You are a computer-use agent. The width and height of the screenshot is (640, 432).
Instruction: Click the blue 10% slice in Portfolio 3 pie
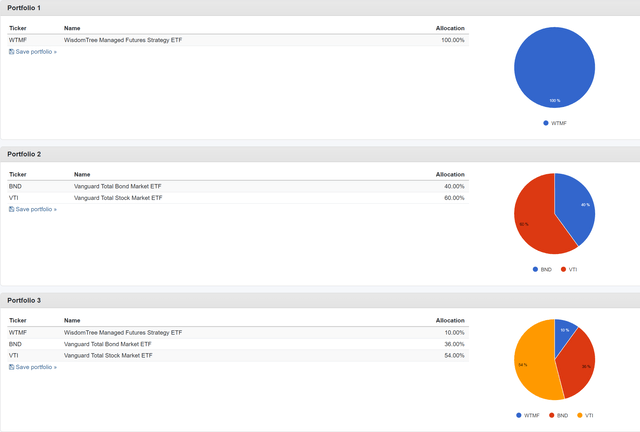click(564, 335)
